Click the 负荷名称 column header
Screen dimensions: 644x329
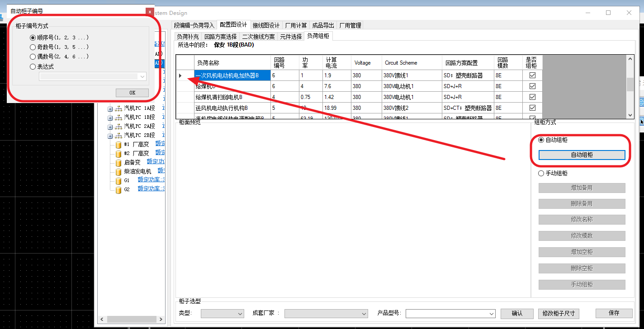pos(232,63)
